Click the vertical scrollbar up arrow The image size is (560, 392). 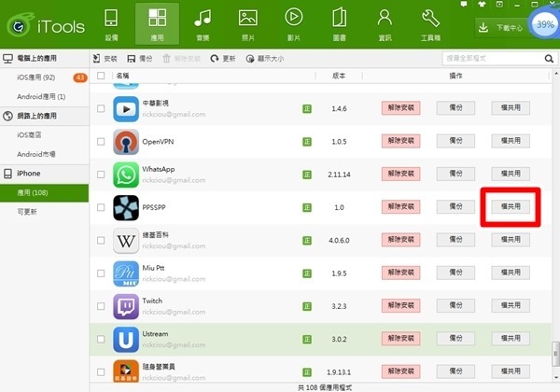point(555,74)
